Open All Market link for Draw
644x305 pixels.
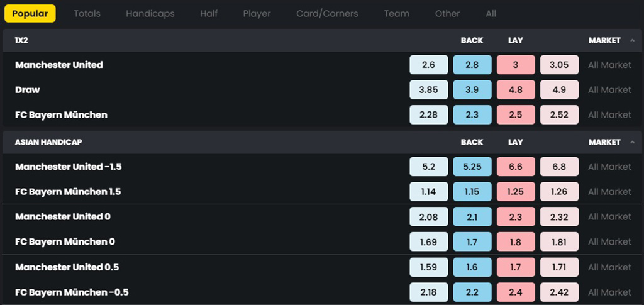pos(609,90)
